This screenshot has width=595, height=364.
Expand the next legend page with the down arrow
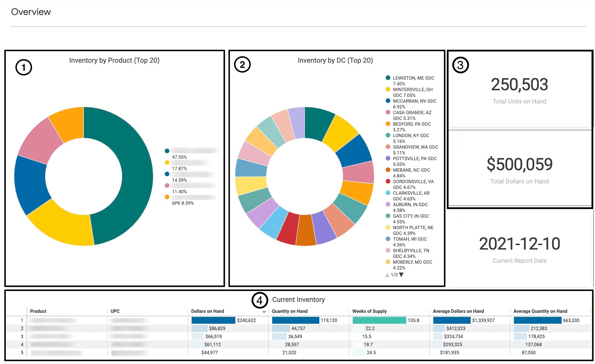pyautogui.click(x=402, y=275)
